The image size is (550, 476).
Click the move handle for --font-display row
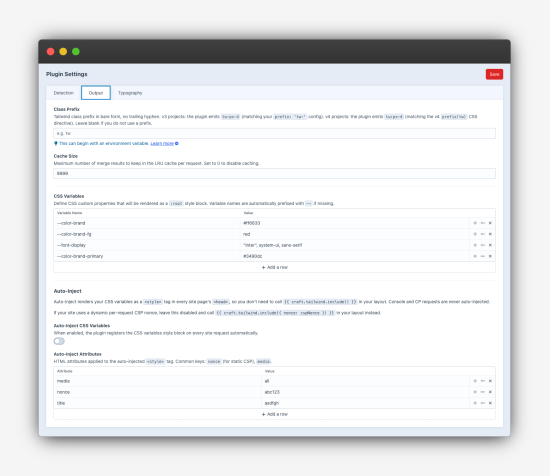475,245
